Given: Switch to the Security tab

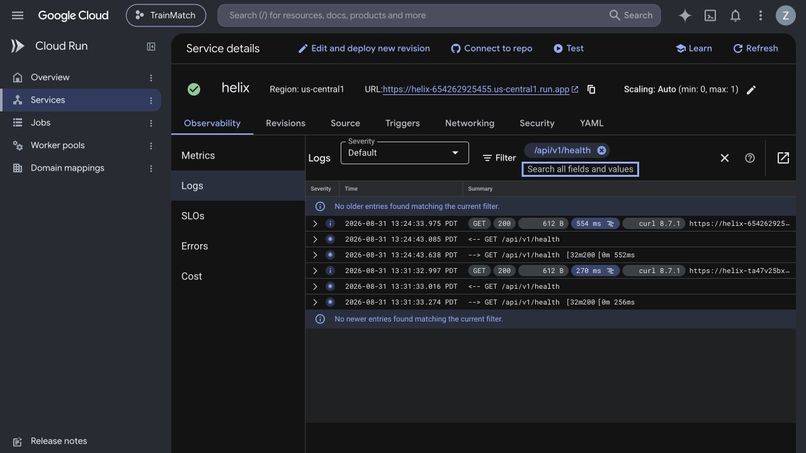Looking at the screenshot, I should click(537, 123).
